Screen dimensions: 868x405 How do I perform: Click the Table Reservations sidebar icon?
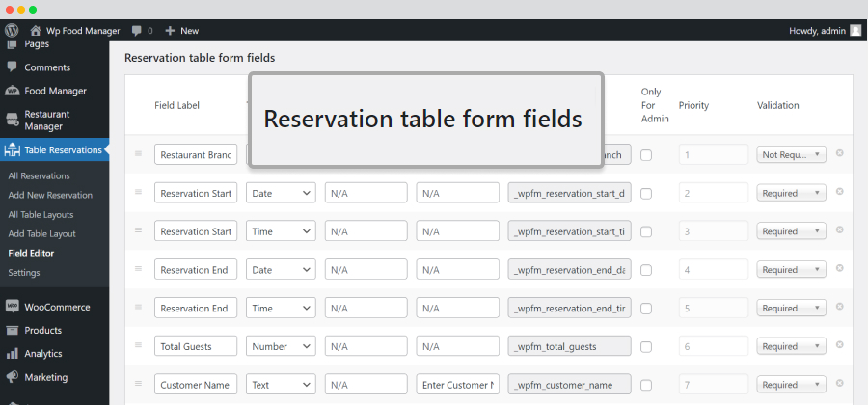click(x=12, y=150)
